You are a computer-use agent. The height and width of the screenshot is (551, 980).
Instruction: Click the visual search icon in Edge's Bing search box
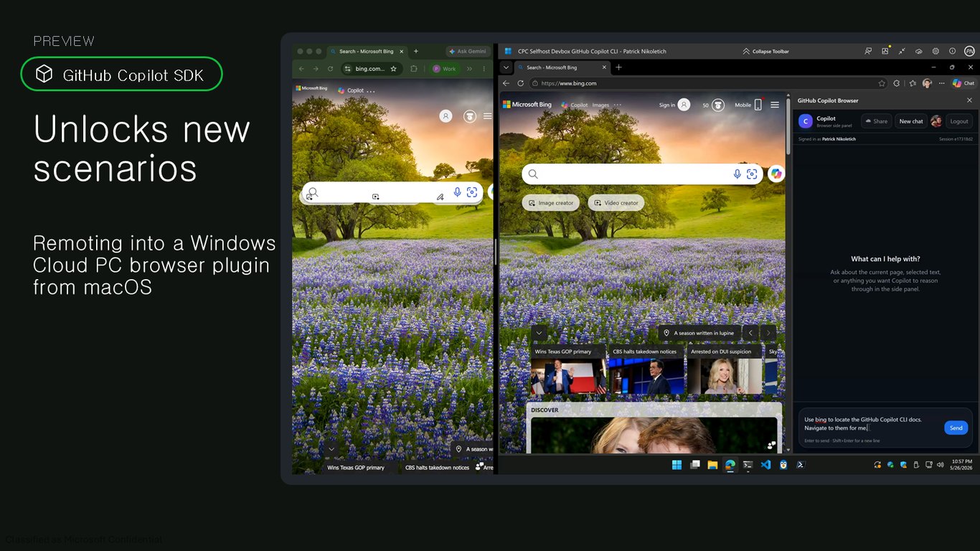pyautogui.click(x=752, y=174)
